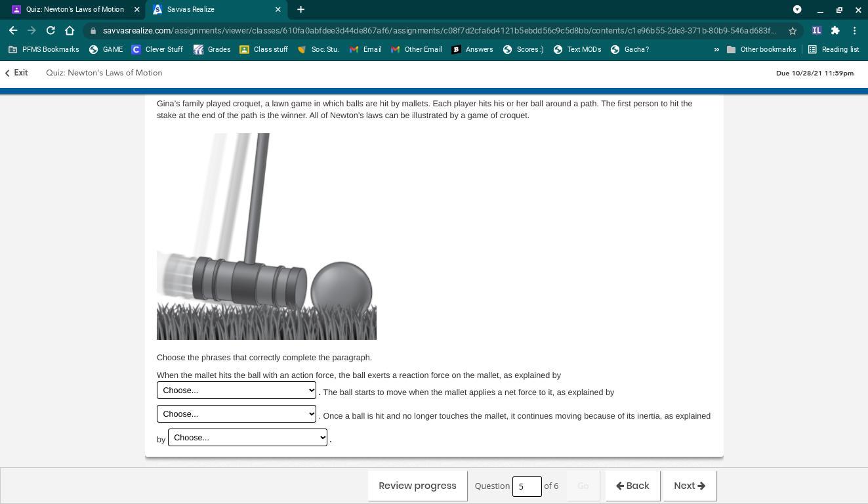Bookmark this page with star icon
Image resolution: width=868 pixels, height=504 pixels.
[793, 31]
